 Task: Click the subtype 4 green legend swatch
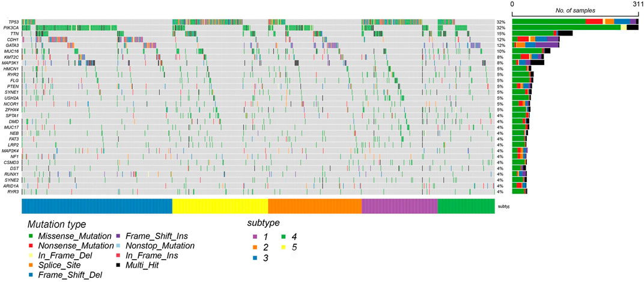284,236
